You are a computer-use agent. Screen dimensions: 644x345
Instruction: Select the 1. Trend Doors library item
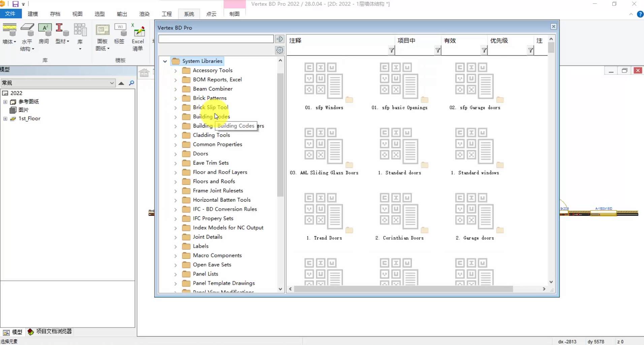click(x=324, y=217)
